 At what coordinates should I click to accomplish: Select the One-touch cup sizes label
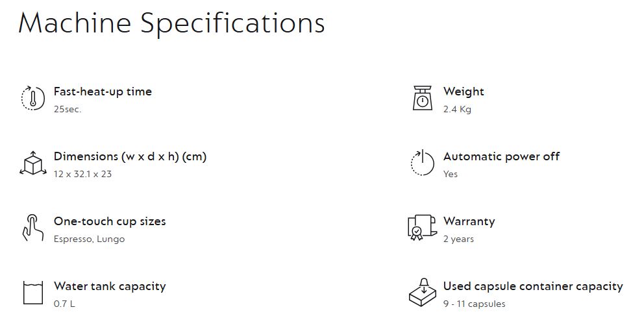pos(110,221)
